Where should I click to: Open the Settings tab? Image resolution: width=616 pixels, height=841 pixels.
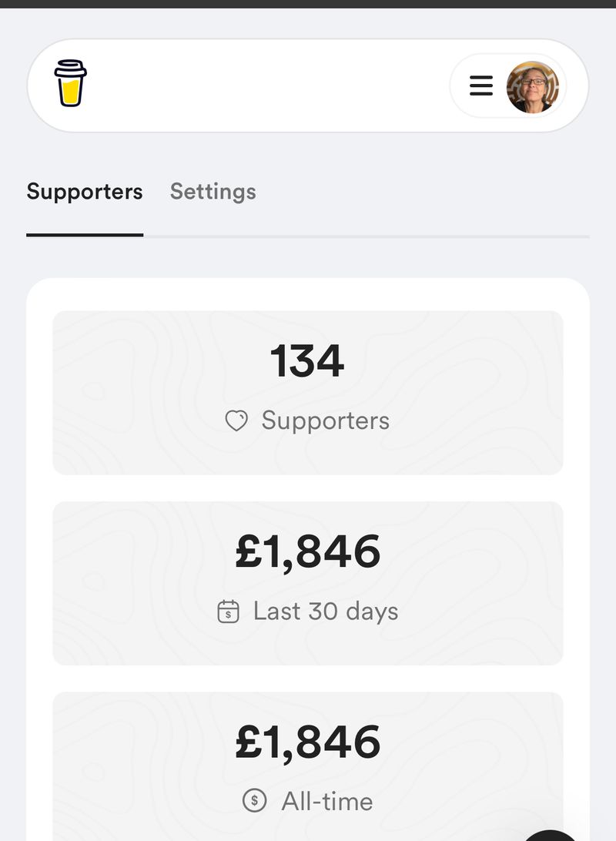point(213,192)
